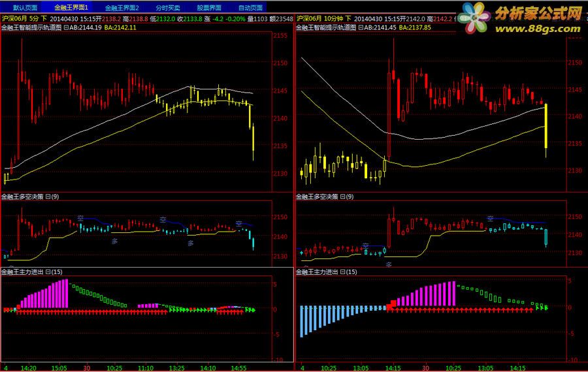Click the 14:20 time axis label
Viewport: 588px width, 372px height.
point(29,368)
